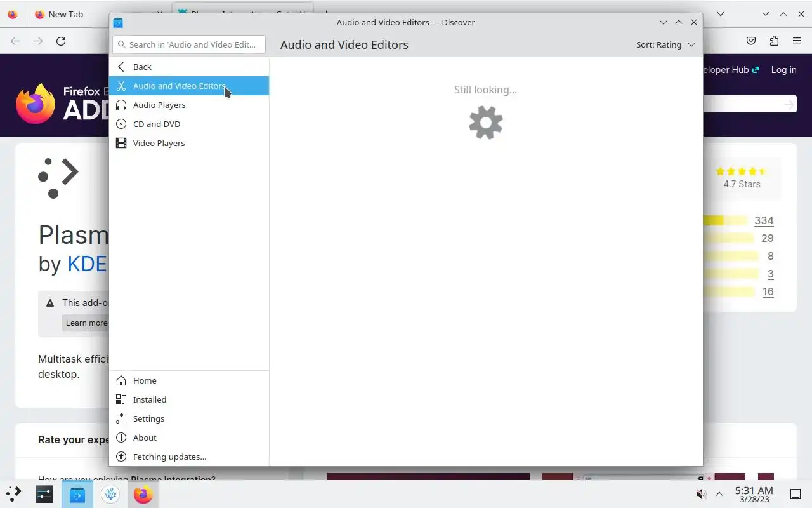Screen dimensions: 812x508
Task: Click Learn more button on add-on warning
Action: 86,323
